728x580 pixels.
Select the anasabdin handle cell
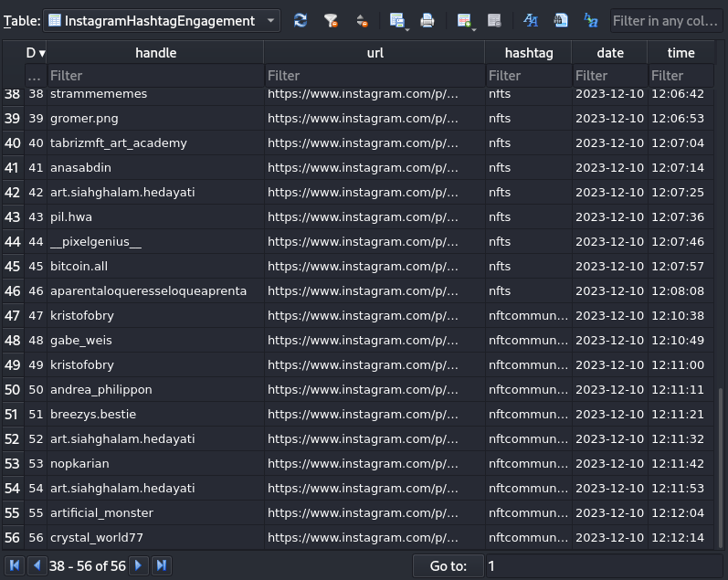click(x=155, y=168)
